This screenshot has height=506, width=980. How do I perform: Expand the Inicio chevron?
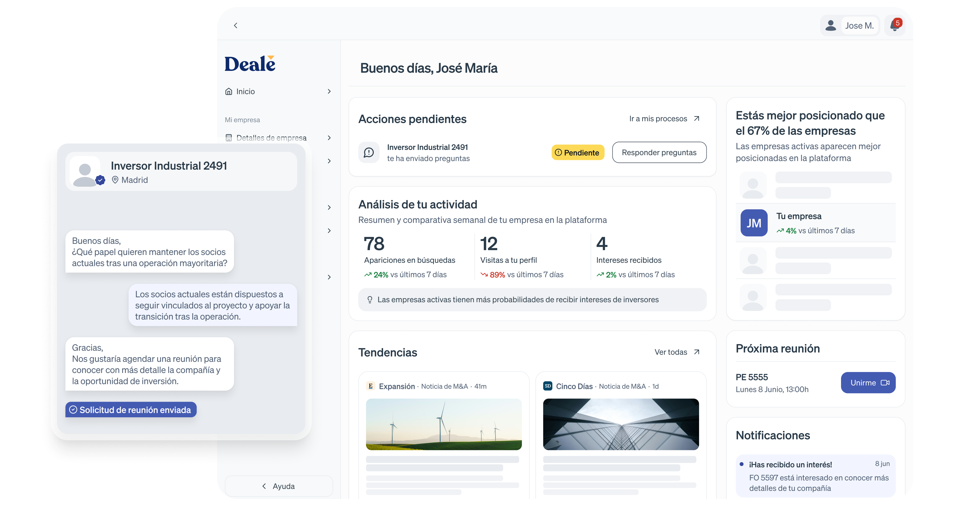tap(329, 91)
